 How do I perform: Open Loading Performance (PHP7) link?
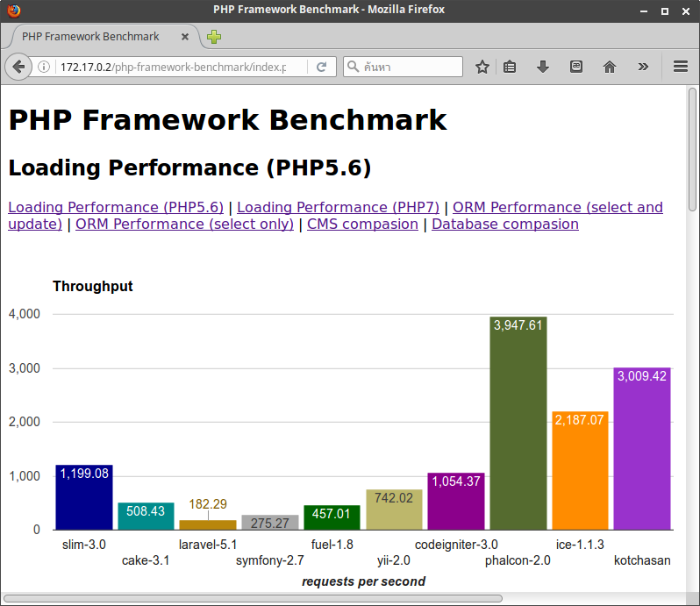[338, 207]
